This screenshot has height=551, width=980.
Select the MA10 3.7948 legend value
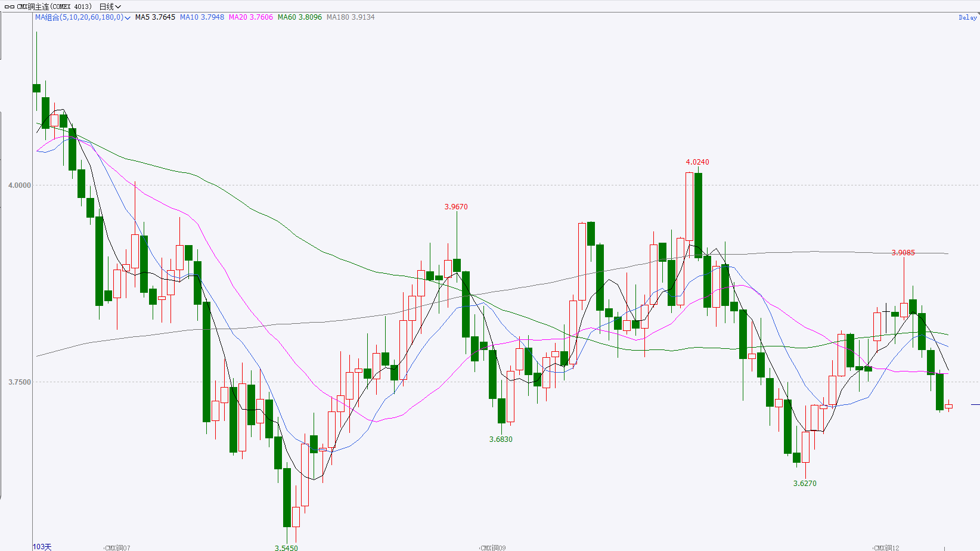pyautogui.click(x=202, y=17)
